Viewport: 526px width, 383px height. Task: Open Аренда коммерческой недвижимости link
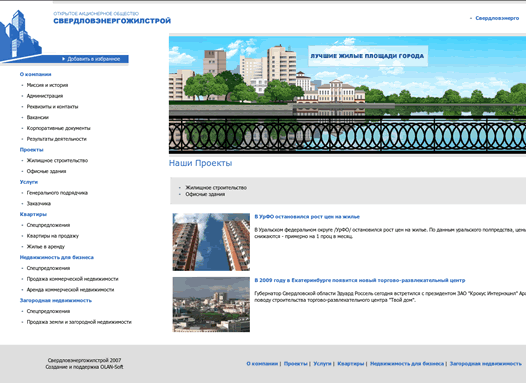70,289
